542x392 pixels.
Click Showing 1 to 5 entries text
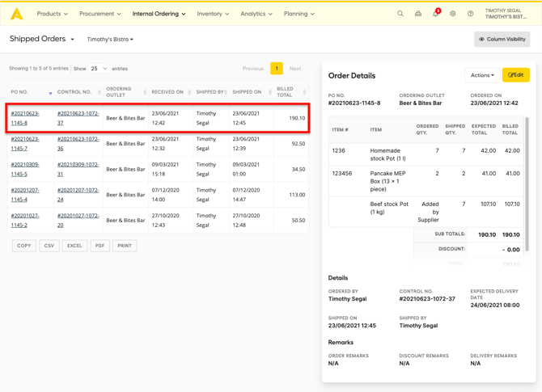[39, 69]
